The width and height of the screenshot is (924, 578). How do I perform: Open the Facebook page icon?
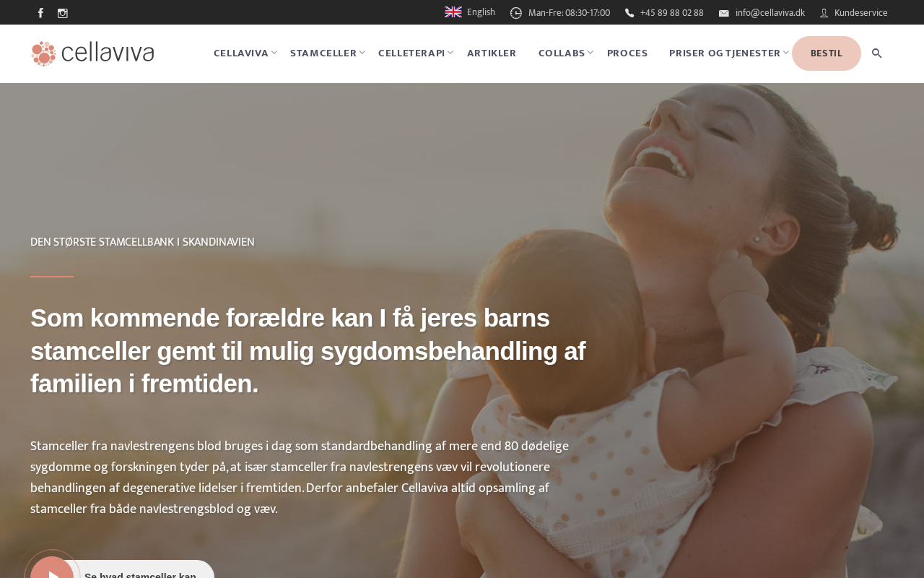(x=41, y=13)
